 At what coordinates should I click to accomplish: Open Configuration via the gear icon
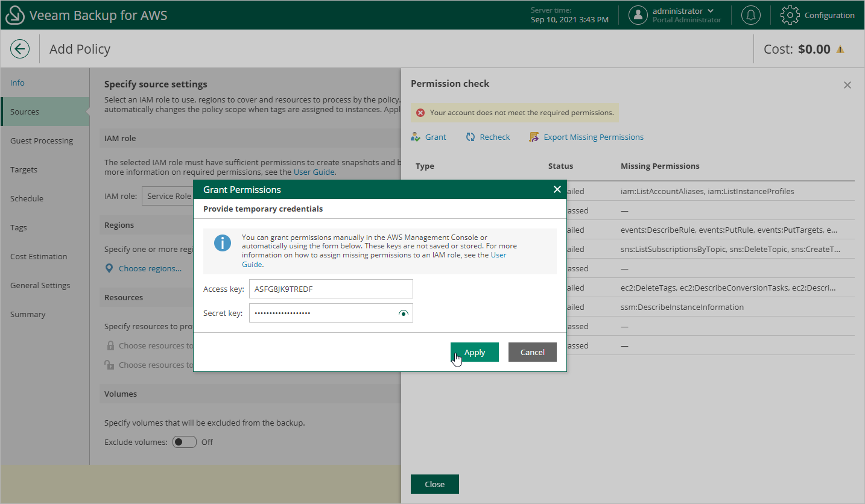pyautogui.click(x=790, y=15)
